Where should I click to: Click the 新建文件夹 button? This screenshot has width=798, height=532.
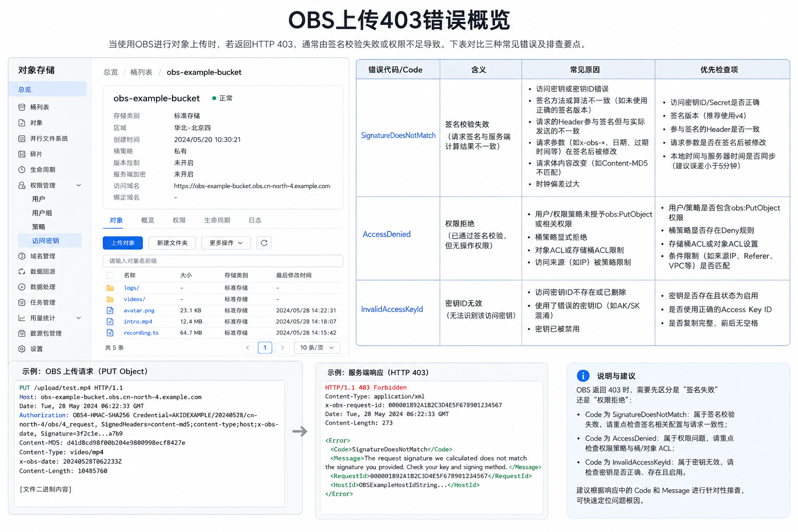tap(172, 243)
